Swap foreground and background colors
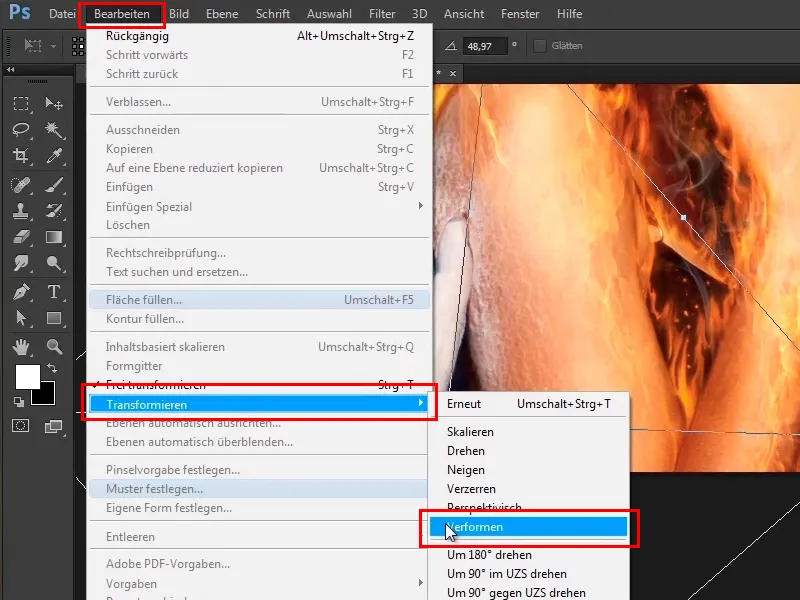Viewport: 800px width, 600px height. [x=52, y=367]
